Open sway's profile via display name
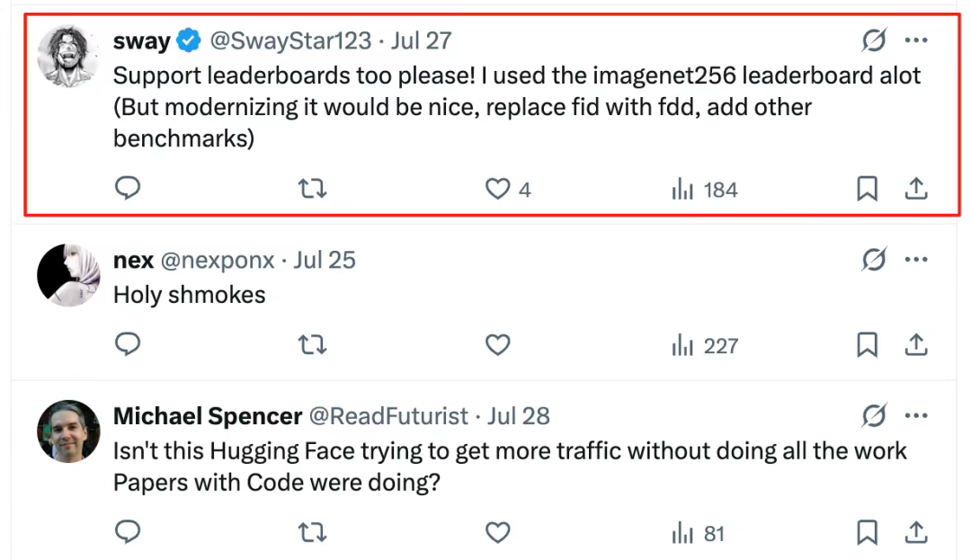The width and height of the screenshot is (971, 560). pos(142,40)
